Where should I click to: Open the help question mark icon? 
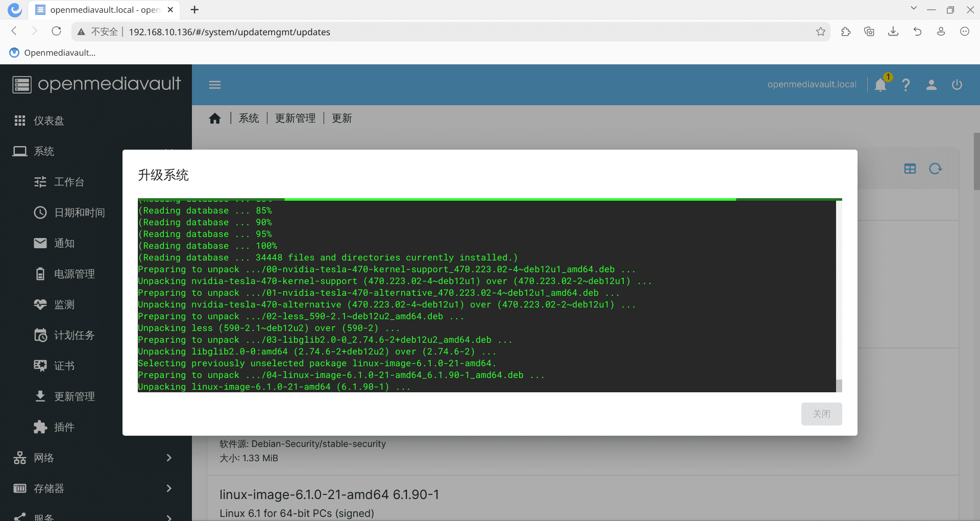pos(905,85)
